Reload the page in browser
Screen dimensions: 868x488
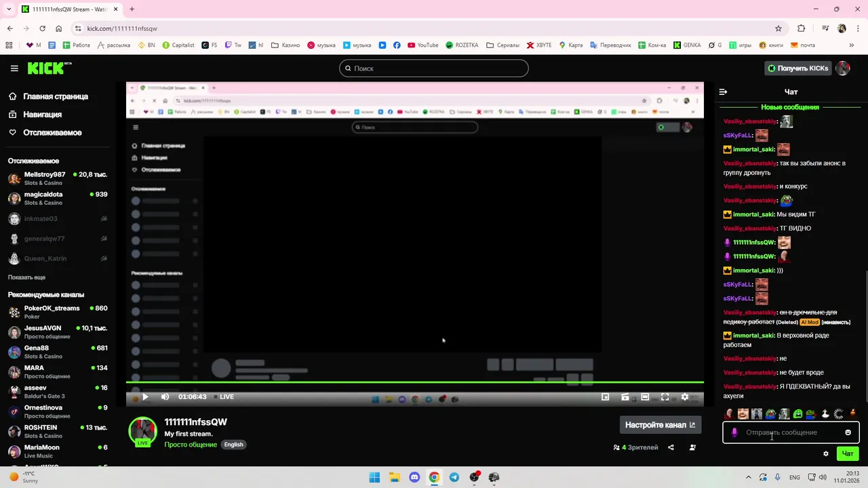(42, 28)
